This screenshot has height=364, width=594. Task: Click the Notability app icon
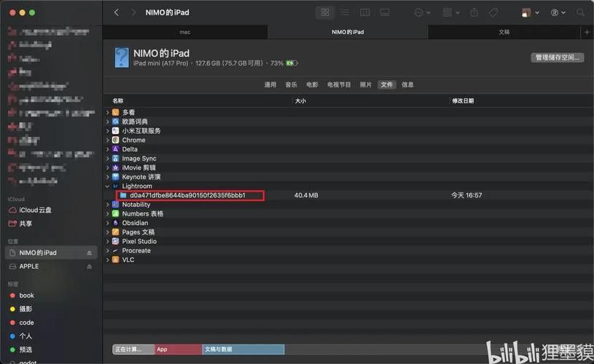pos(116,205)
